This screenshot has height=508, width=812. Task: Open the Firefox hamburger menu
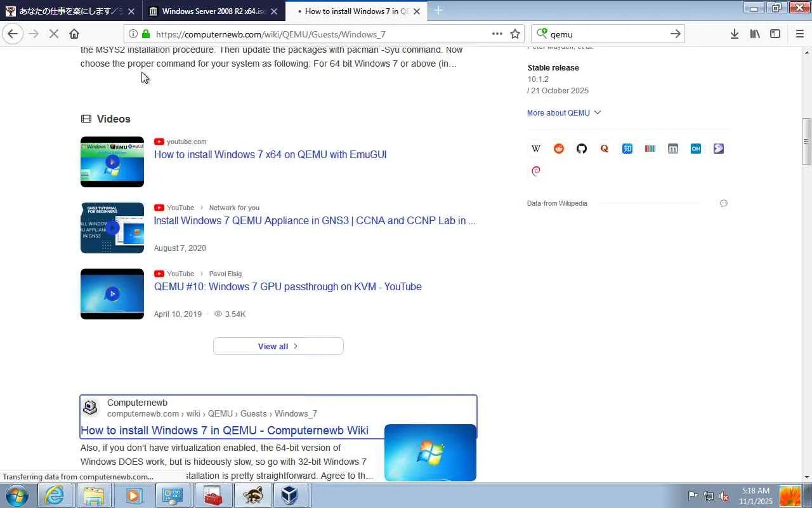click(799, 34)
